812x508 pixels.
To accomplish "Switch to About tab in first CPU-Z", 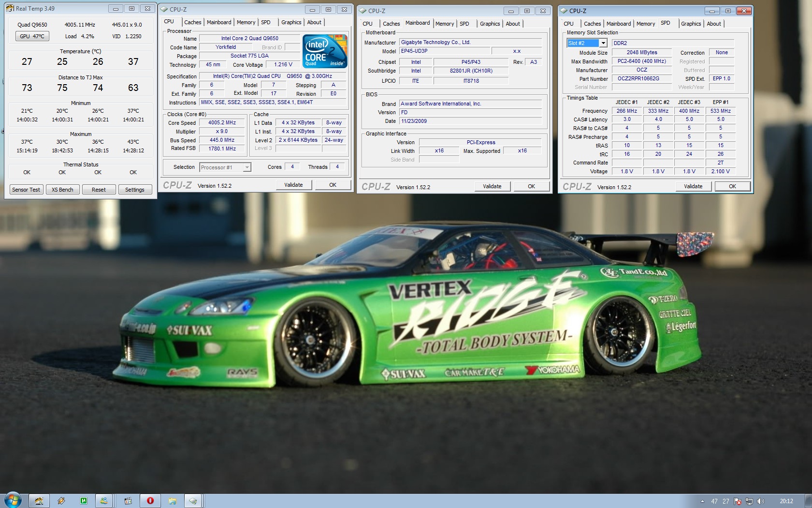I will [x=314, y=22].
